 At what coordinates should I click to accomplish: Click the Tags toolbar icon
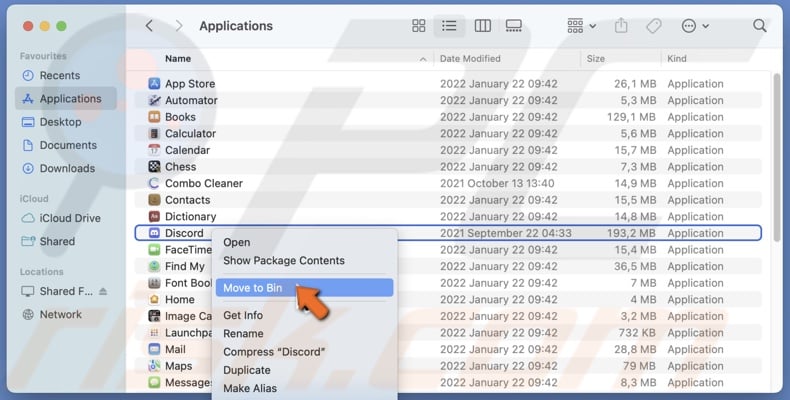(653, 26)
